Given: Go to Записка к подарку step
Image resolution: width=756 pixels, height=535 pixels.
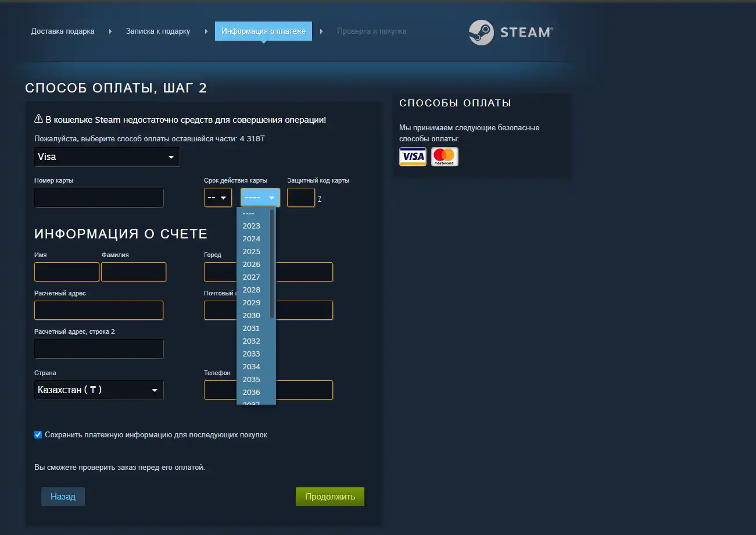Looking at the screenshot, I should click(x=158, y=31).
